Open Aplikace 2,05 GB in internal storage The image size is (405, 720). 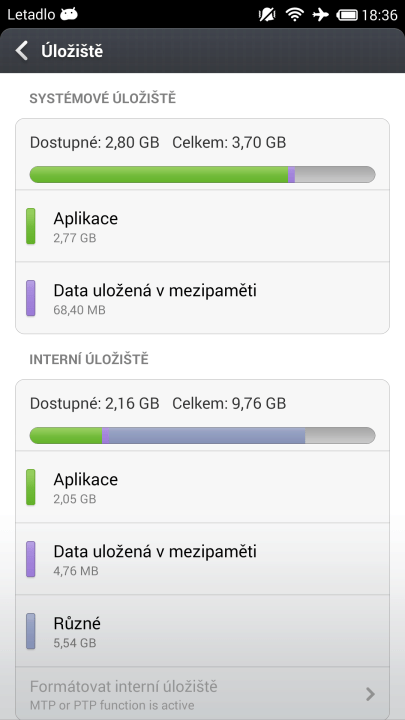pos(202,487)
